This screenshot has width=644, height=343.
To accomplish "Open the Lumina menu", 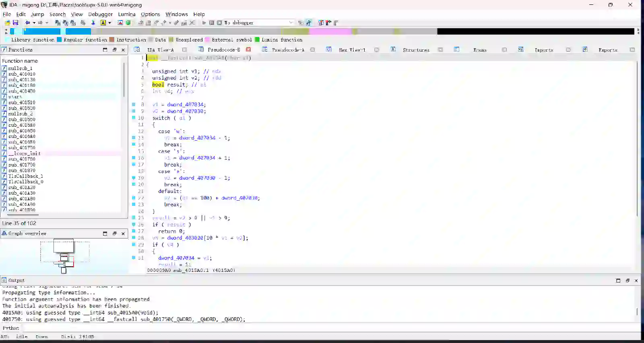I will (126, 14).
